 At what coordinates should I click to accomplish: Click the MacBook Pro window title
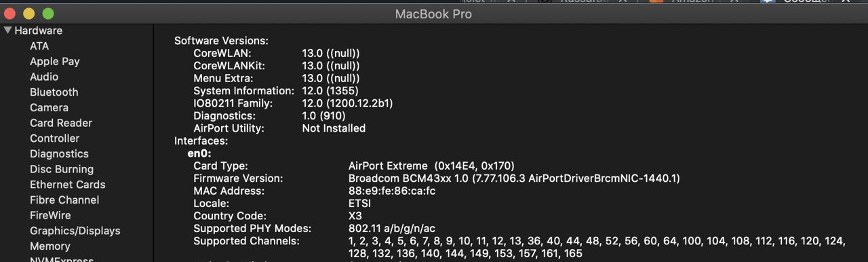tap(433, 14)
